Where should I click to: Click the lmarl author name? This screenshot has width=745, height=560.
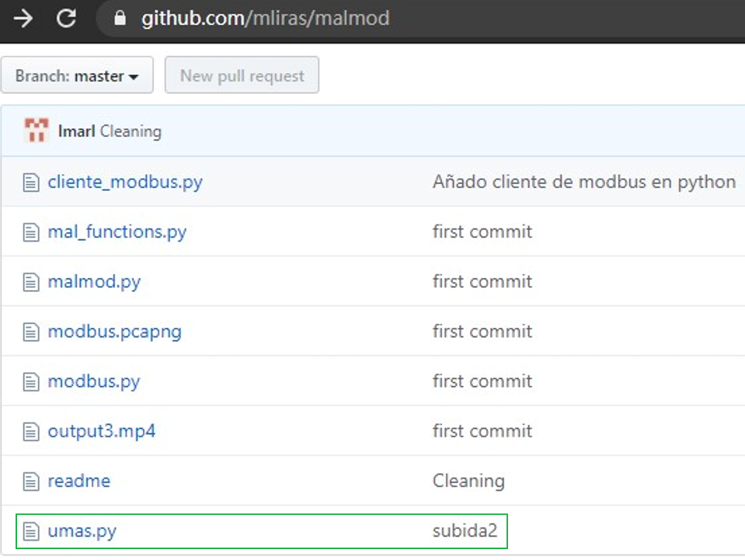point(76,130)
